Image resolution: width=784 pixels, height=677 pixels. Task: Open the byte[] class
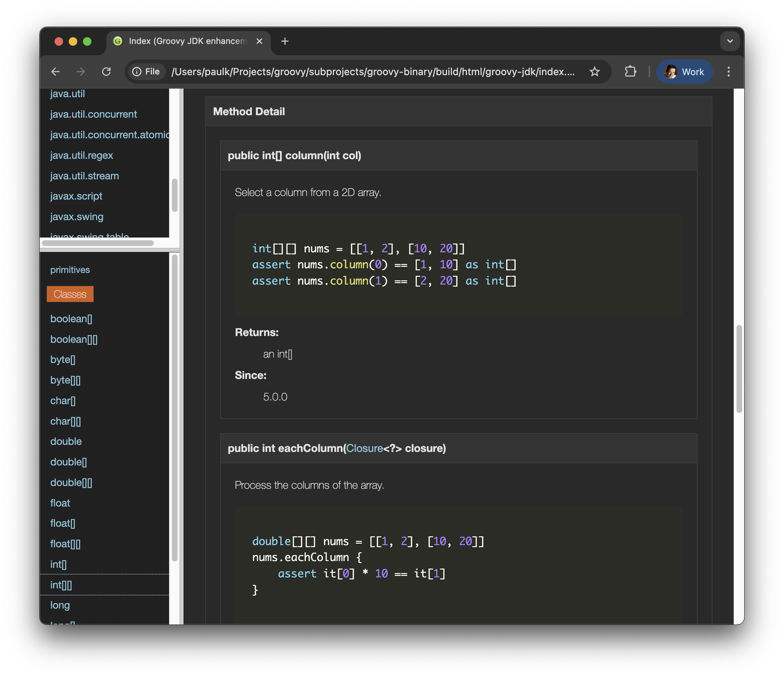tap(63, 359)
